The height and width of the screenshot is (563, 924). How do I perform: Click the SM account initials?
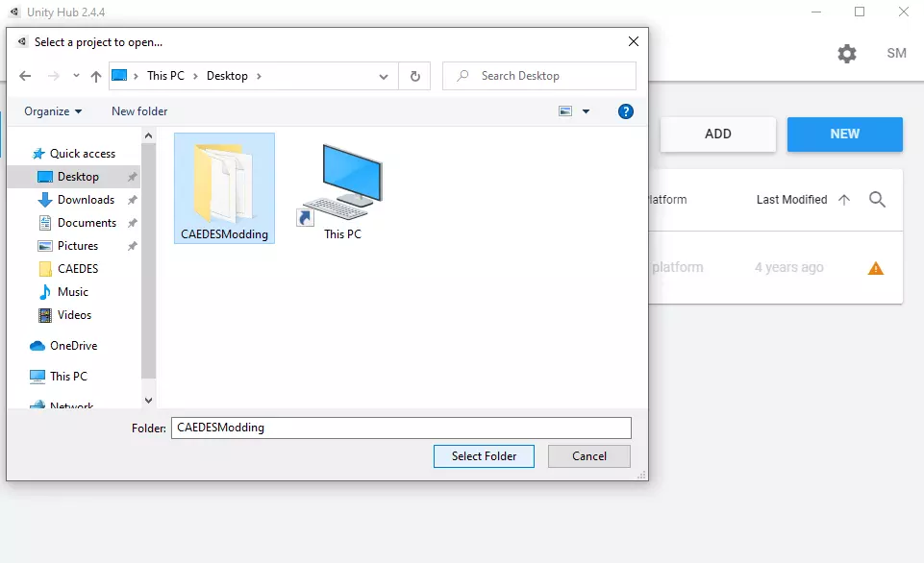pos(896,53)
